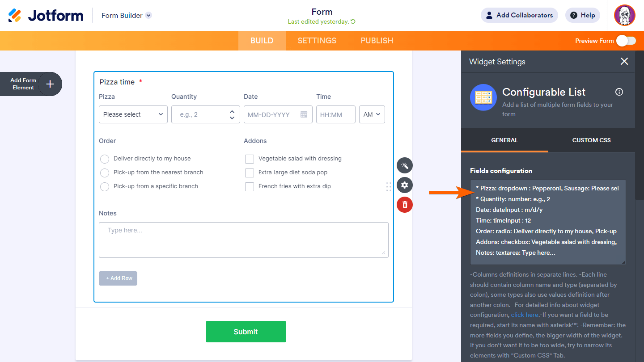Toggle the Preview Form switch
The width and height of the screenshot is (644, 362).
(x=626, y=41)
